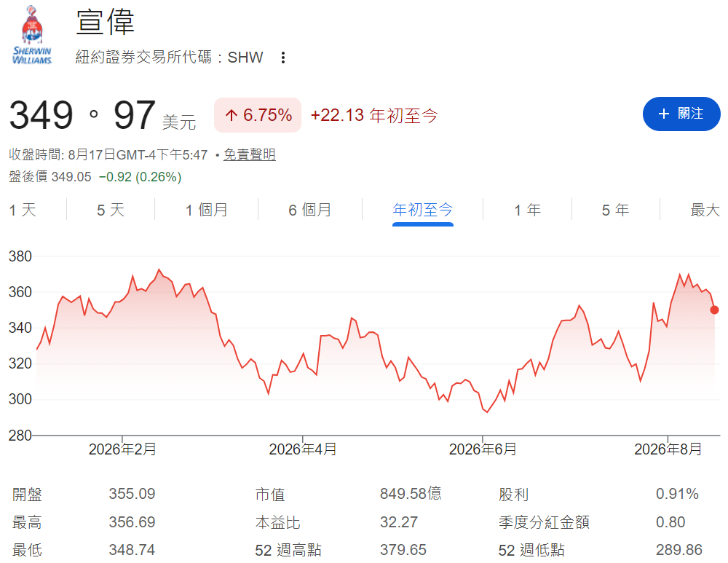Select the 6 個月 range tab
The height and width of the screenshot is (563, 728).
(x=310, y=210)
